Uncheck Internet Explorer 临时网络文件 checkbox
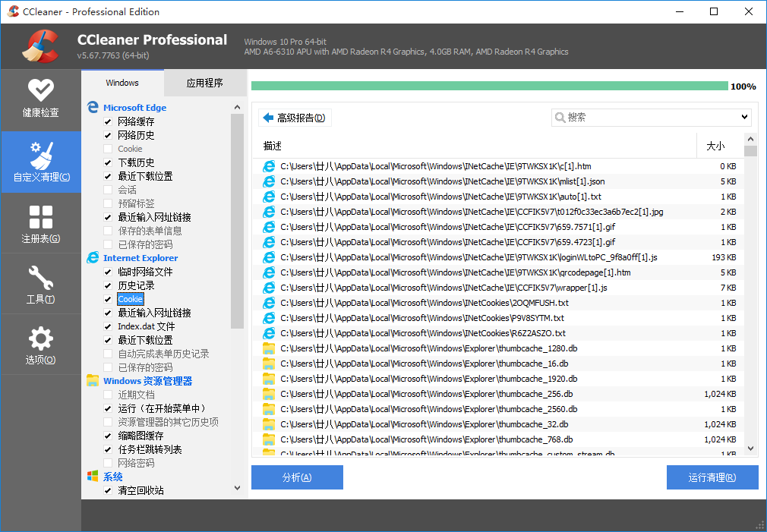Screen dimensions: 767x532 (x=108, y=272)
